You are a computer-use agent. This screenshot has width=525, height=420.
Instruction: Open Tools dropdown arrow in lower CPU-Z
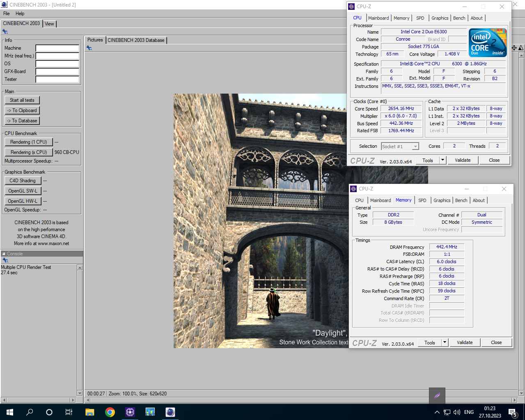[445, 342]
